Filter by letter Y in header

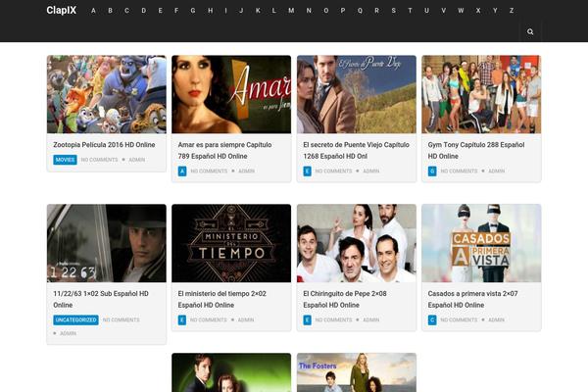pyautogui.click(x=495, y=11)
